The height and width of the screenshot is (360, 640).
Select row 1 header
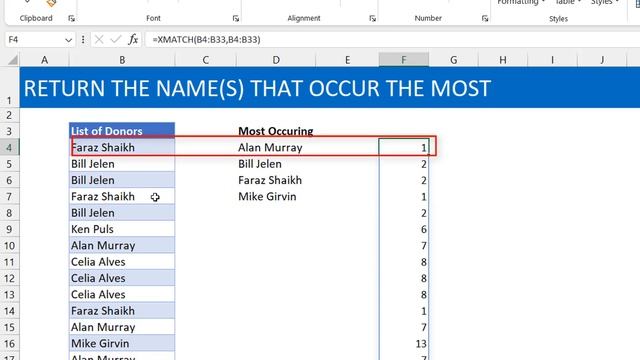tap(9, 87)
